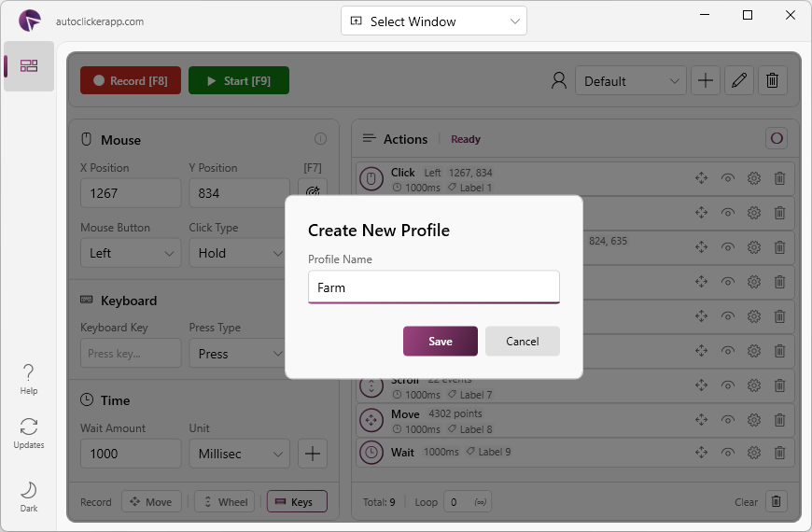Open the dashboard view in the sidebar

29,65
